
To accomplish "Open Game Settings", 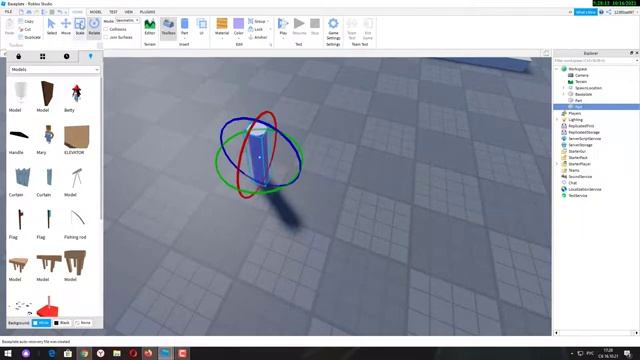I will point(333,29).
